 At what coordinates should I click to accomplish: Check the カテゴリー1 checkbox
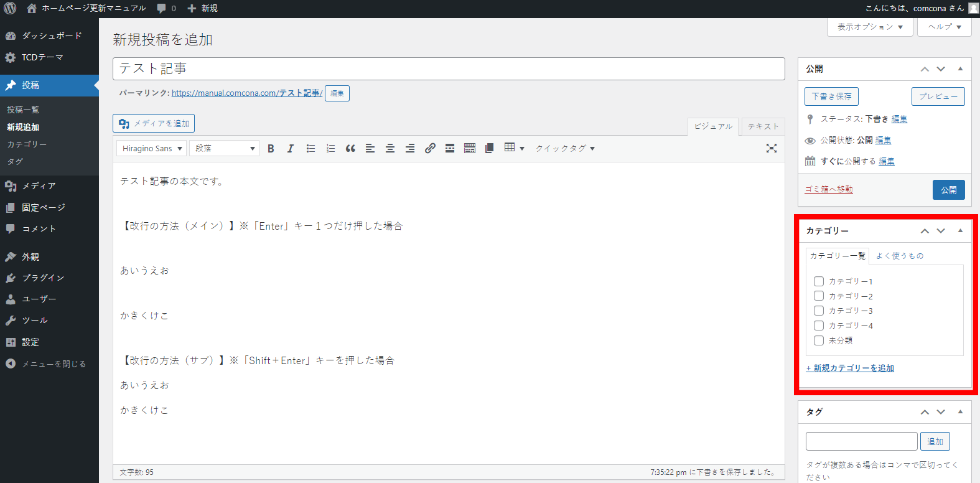[x=819, y=281]
